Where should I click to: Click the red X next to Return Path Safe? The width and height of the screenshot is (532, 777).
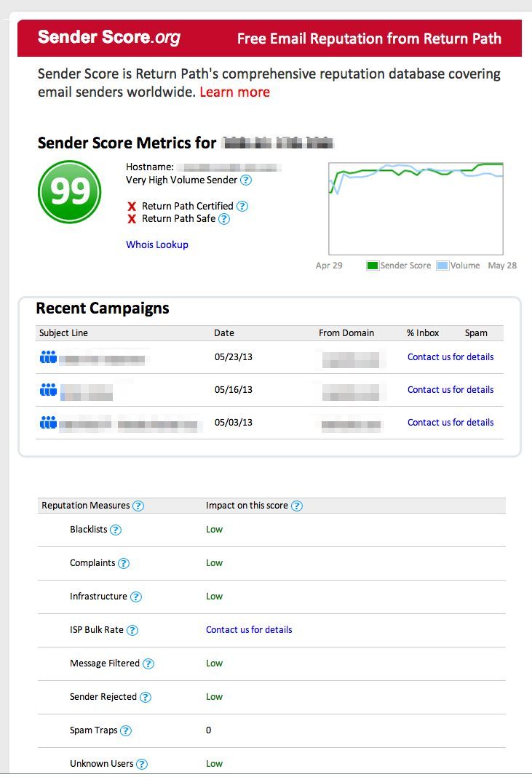point(132,219)
